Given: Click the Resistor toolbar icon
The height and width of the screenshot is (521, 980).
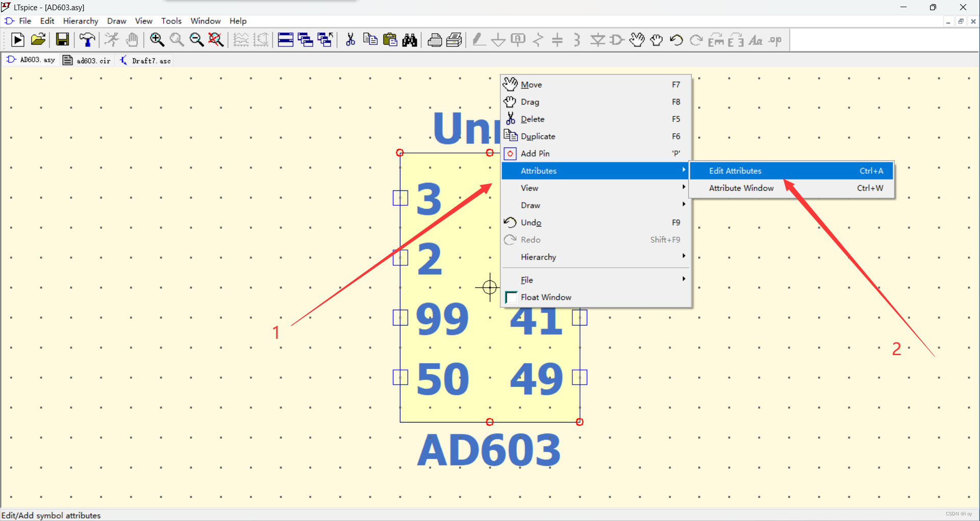Looking at the screenshot, I should 538,40.
